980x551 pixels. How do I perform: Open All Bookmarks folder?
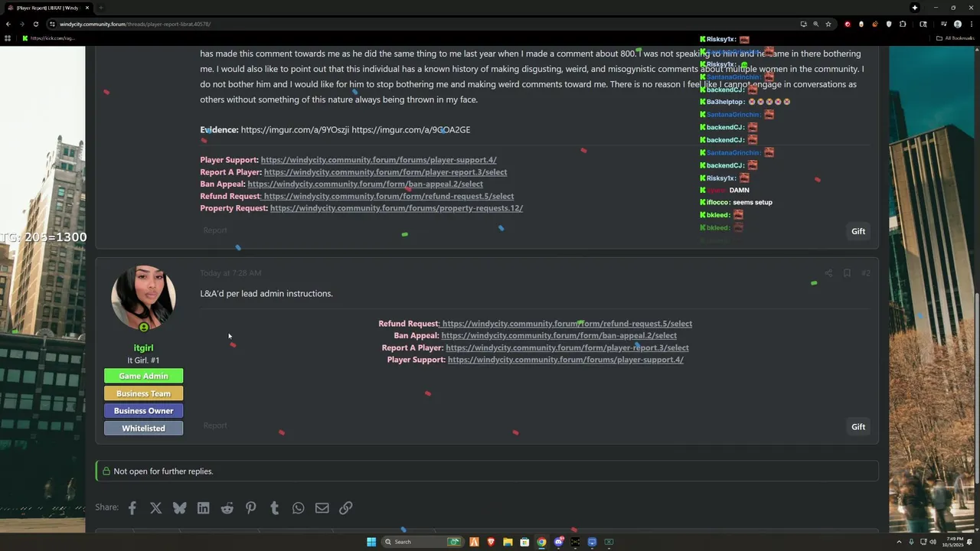click(955, 37)
